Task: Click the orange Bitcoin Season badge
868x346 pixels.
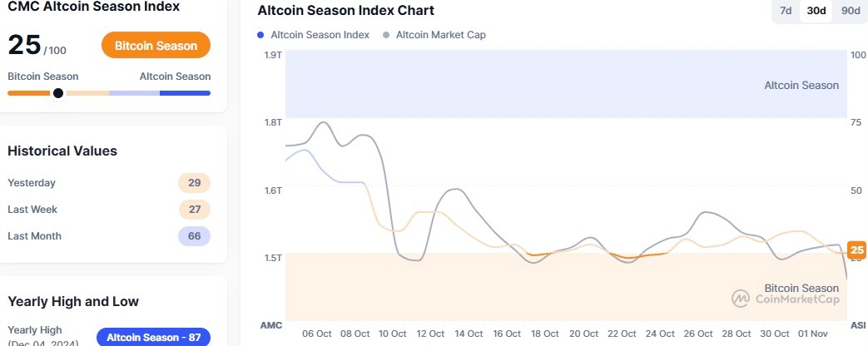Action: click(x=156, y=46)
